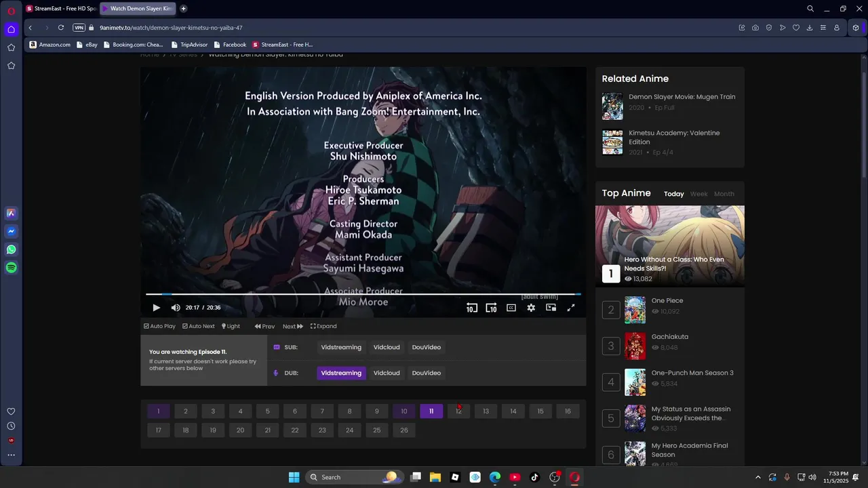The width and height of the screenshot is (868, 488).
Task: Open Opera downloads icon
Action: click(810, 28)
